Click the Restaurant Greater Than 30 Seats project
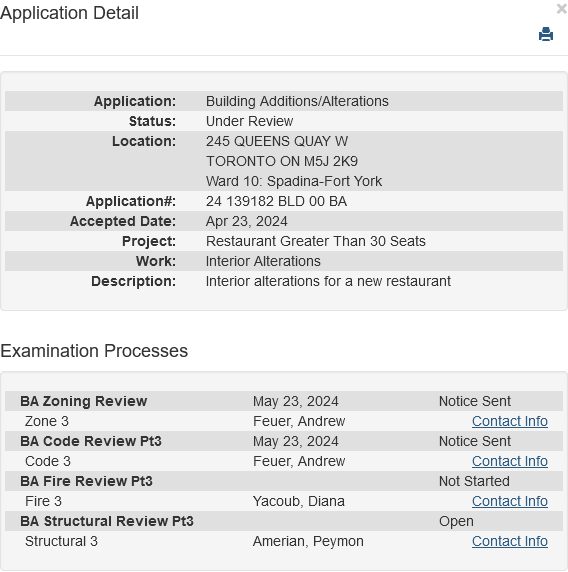Viewport: 568px width, 572px height. (316, 241)
